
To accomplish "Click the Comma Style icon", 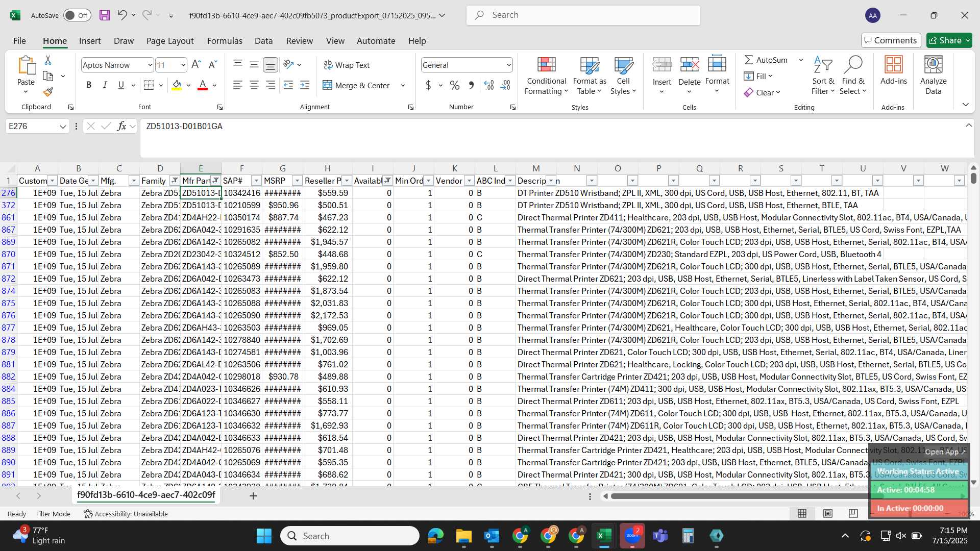I will tap(471, 85).
